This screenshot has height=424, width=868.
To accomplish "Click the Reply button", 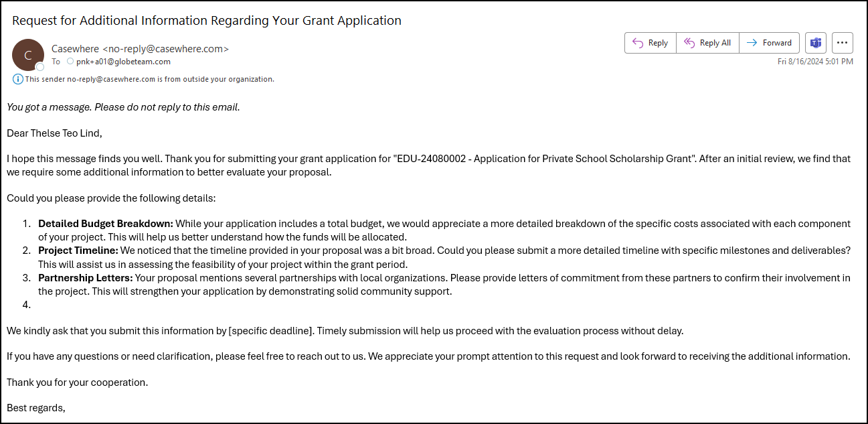I will click(650, 43).
